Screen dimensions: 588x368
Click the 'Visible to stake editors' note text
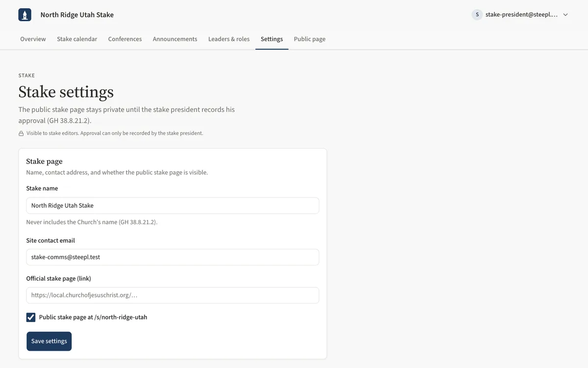coord(115,133)
